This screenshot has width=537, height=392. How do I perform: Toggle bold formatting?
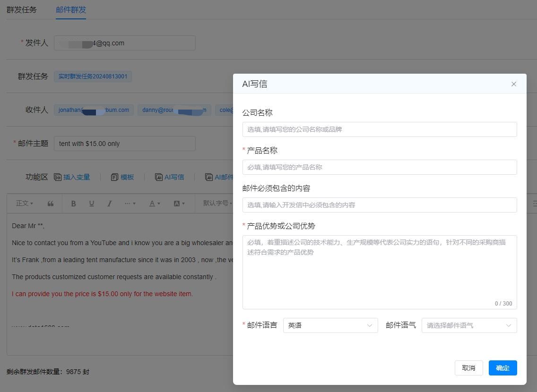pyautogui.click(x=73, y=204)
